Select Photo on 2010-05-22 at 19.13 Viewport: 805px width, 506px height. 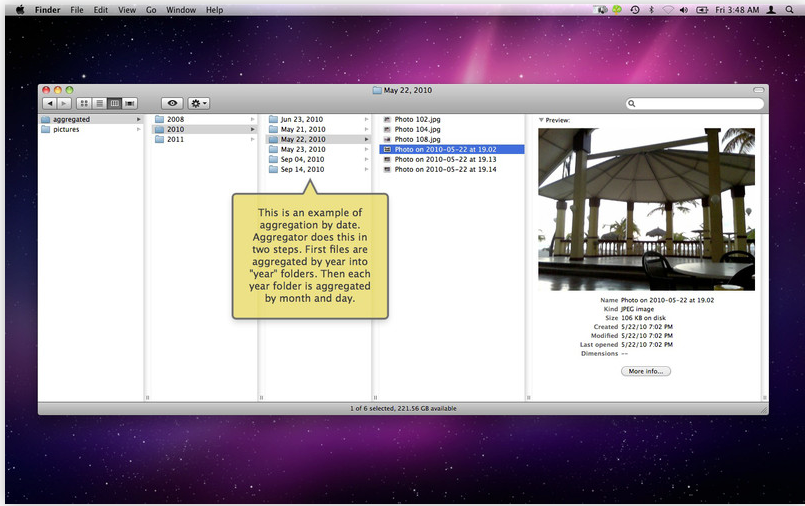coord(445,159)
